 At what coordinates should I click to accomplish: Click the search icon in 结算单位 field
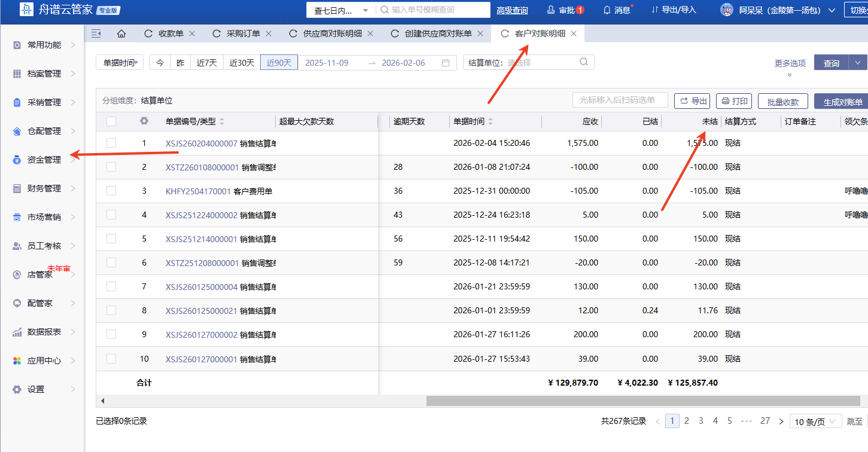point(584,62)
